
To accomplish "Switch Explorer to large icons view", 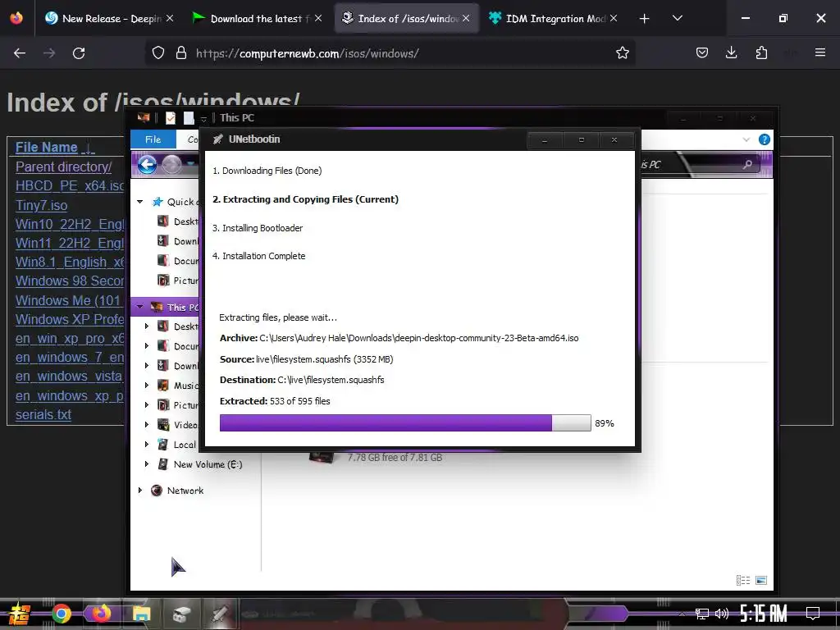I will pos(761,580).
